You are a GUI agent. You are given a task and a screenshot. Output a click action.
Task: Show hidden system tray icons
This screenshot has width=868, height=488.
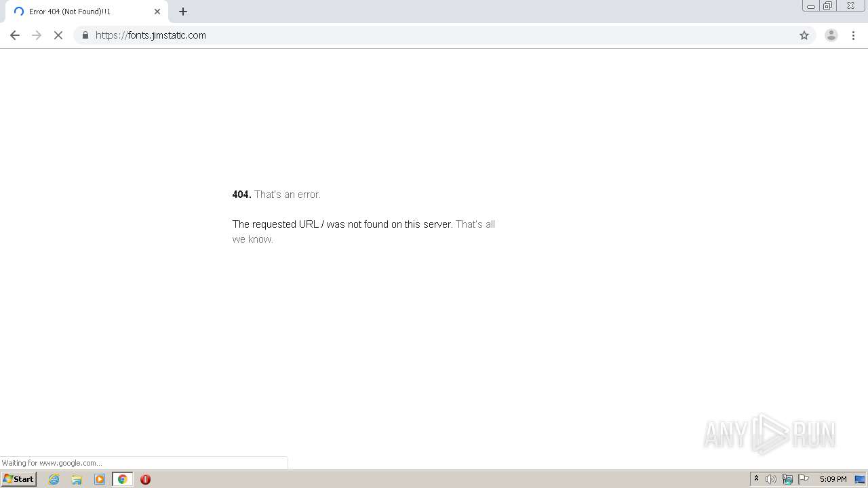tap(757, 479)
